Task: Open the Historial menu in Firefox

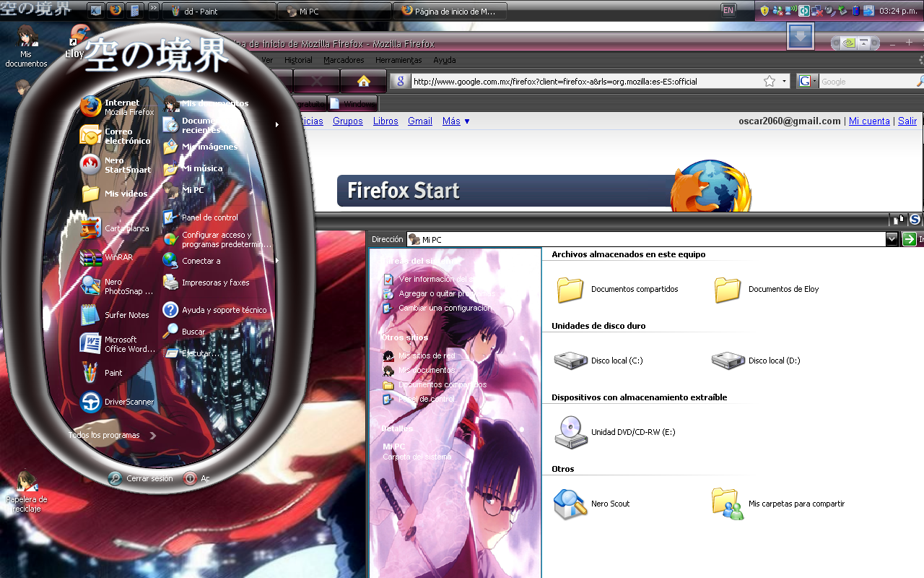Action: (x=298, y=60)
